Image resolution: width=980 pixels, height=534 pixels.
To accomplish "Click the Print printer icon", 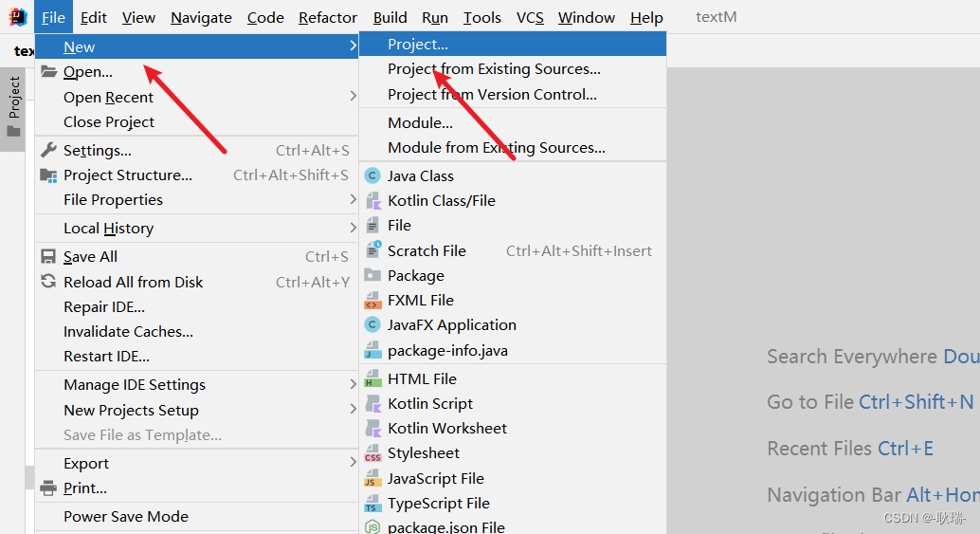I will tap(48, 488).
